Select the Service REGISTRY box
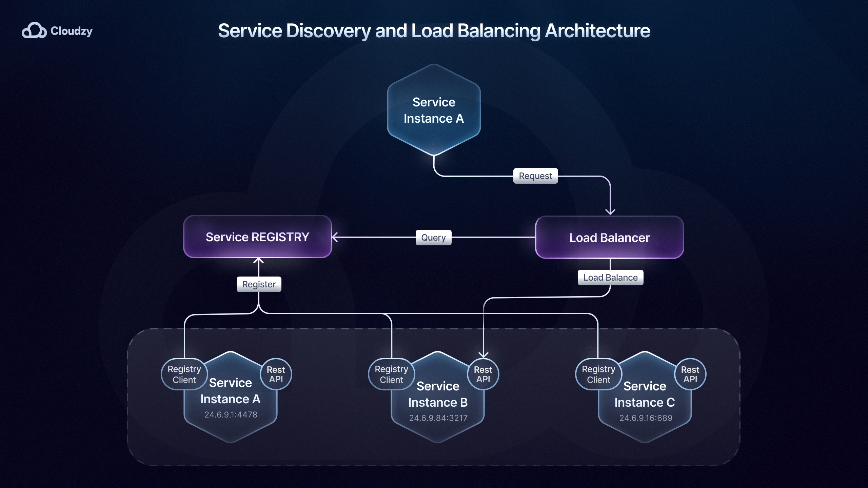Viewport: 868px width, 488px height. pos(257,237)
